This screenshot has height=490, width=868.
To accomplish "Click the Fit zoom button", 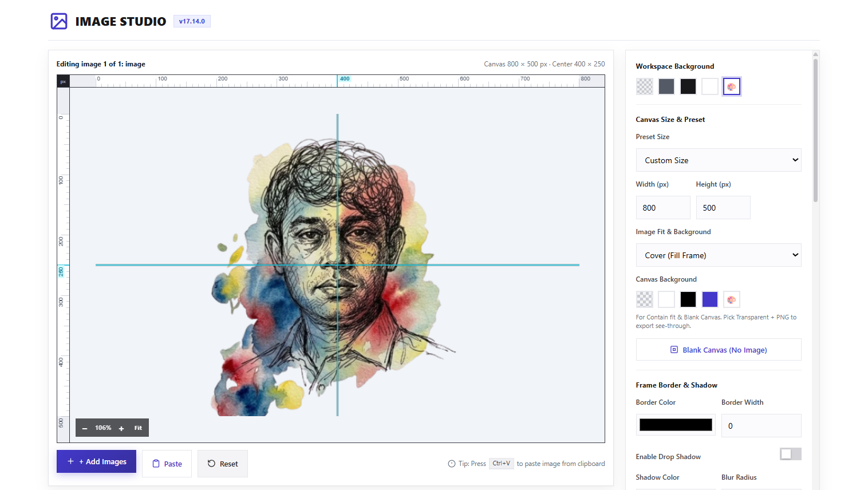I will (138, 428).
